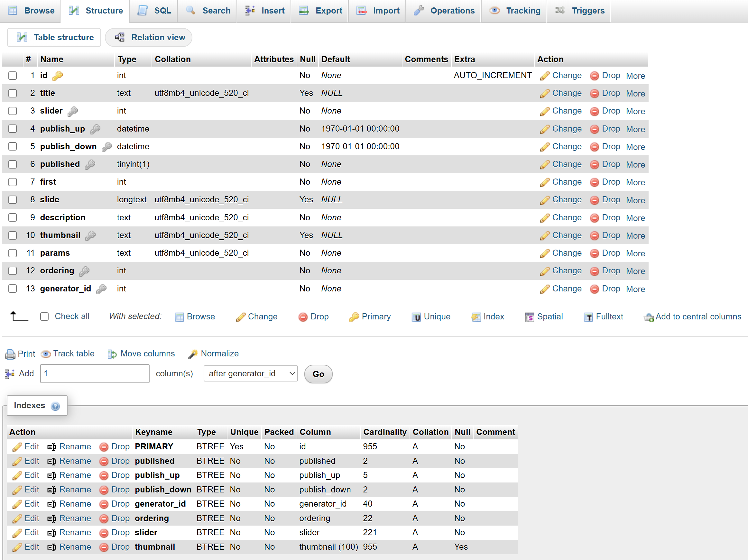Tick the checkbox for the id column
This screenshot has height=560, width=748.
pos(13,75)
